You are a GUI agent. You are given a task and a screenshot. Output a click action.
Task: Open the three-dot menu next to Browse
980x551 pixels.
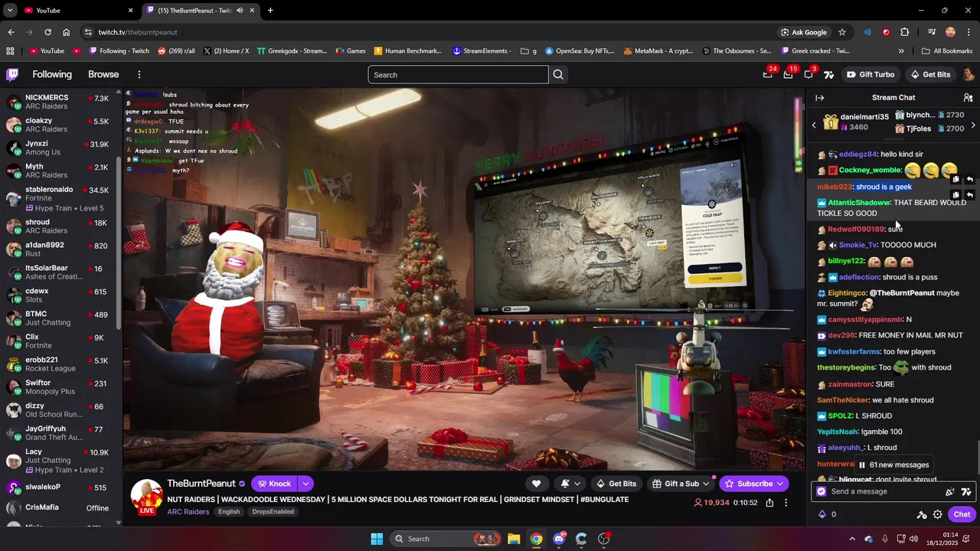[x=139, y=74]
